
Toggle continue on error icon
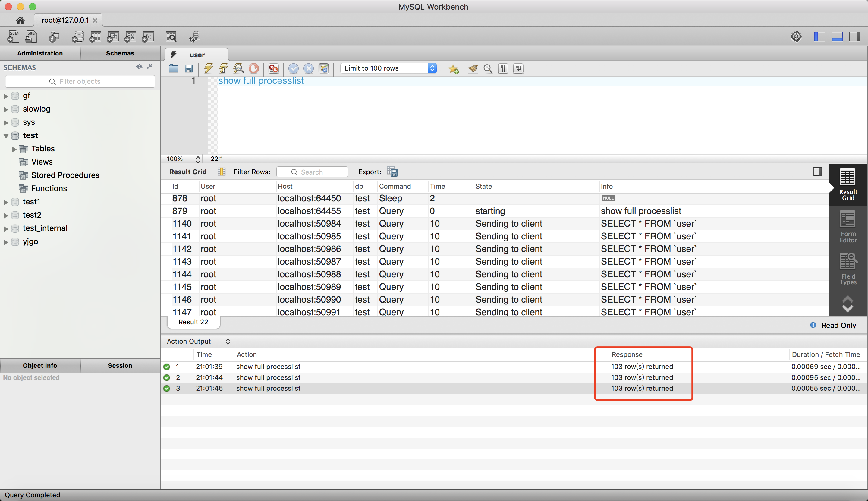tap(273, 68)
